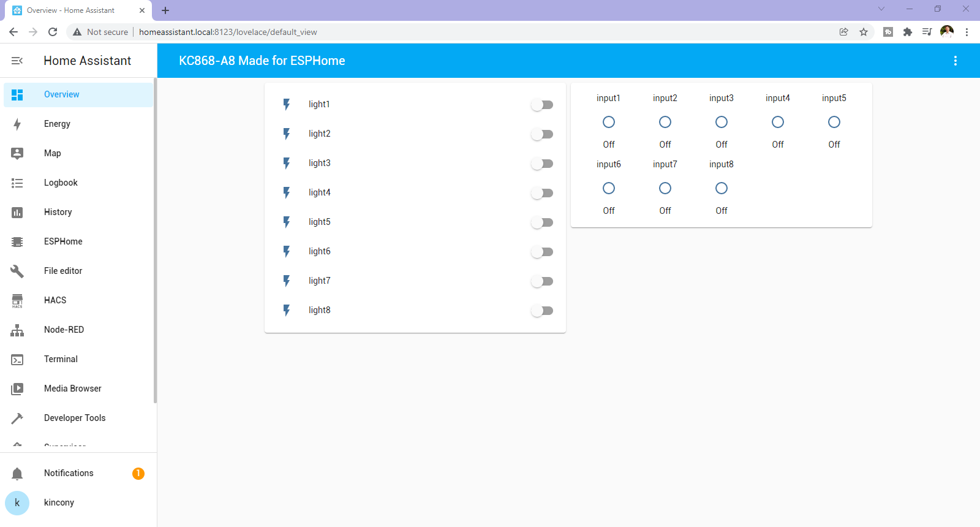This screenshot has width=980, height=527.
Task: Toggle the light2 switch on
Action: coord(542,134)
